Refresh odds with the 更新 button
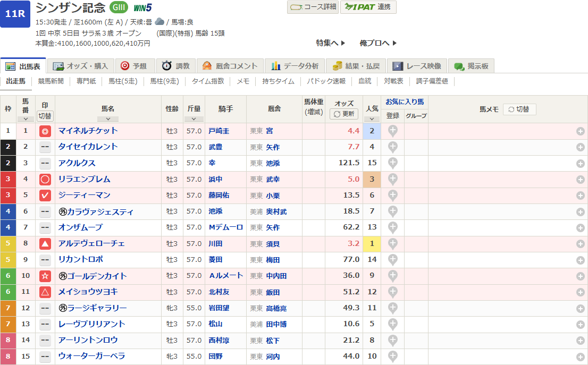588x365 pixels. click(x=344, y=114)
